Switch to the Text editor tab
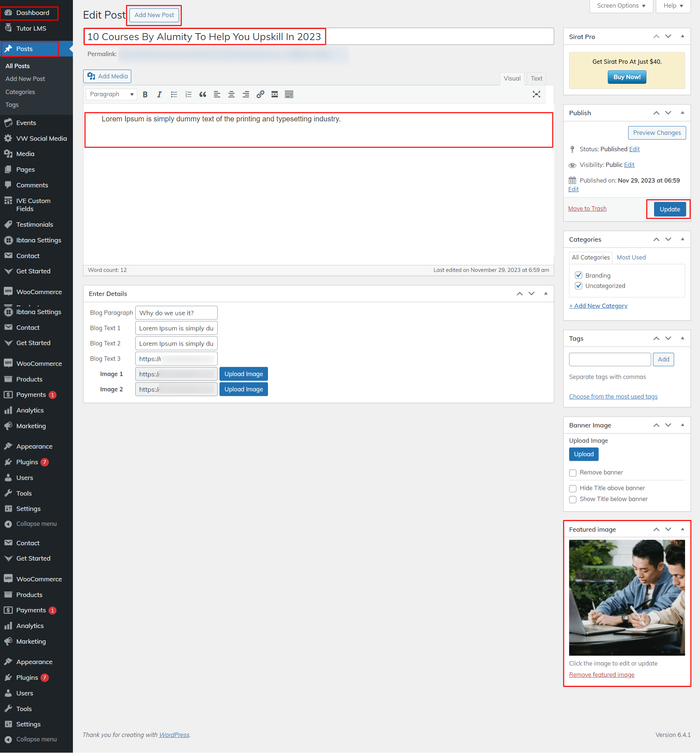Screen dimensions: 700x753 click(x=536, y=78)
